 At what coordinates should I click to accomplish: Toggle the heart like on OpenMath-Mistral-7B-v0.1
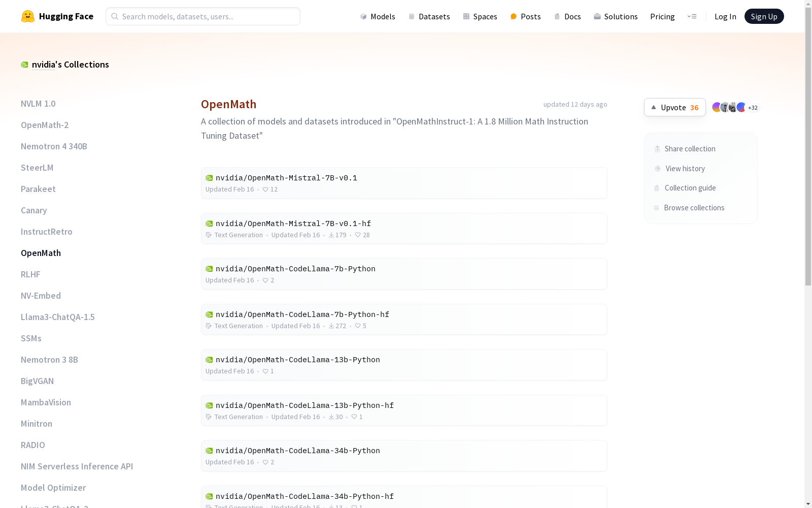pos(265,189)
